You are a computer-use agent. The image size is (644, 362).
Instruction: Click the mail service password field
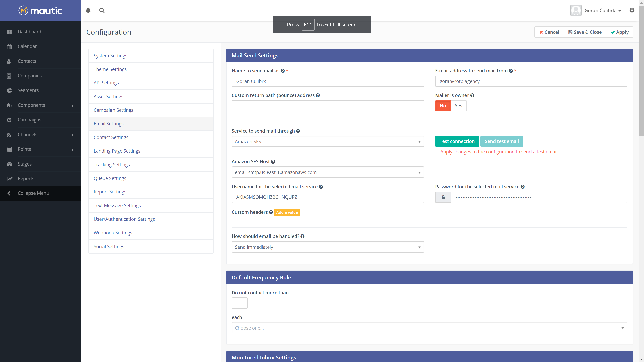click(x=539, y=197)
